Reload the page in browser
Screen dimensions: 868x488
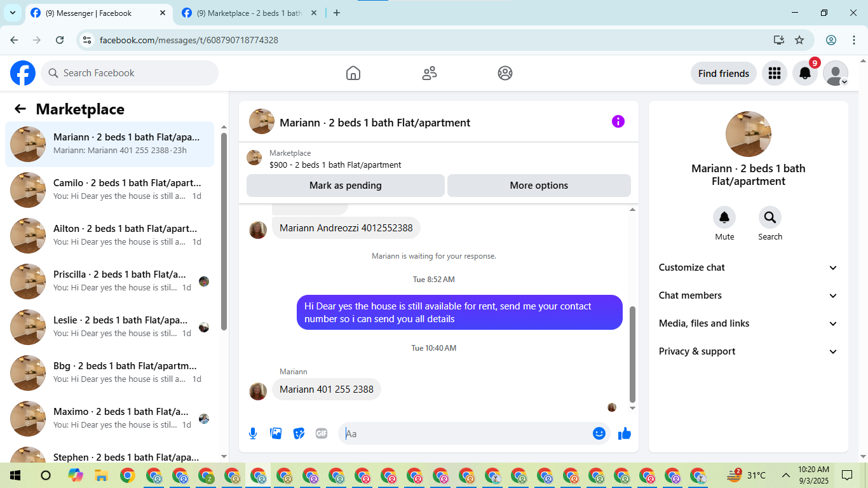coord(60,40)
